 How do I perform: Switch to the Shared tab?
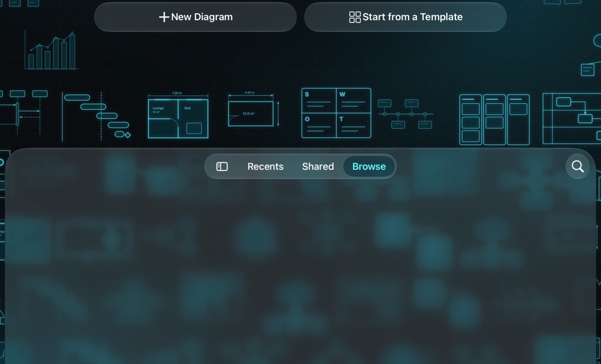(x=318, y=166)
